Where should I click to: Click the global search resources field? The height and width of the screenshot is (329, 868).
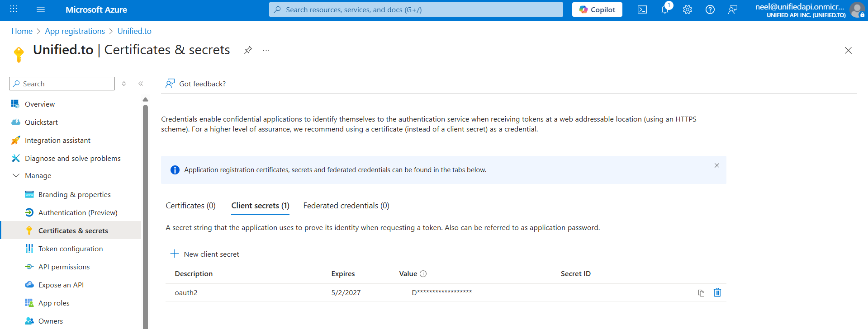416,9
